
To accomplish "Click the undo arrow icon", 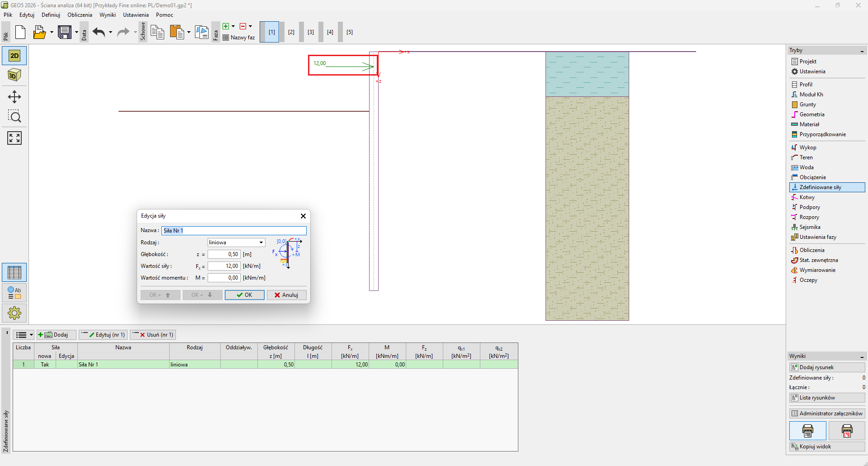I will [99, 32].
